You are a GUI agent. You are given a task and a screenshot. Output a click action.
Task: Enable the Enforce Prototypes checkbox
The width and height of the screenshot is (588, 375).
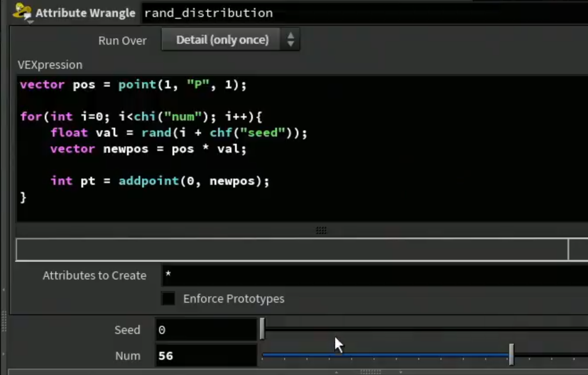(x=168, y=298)
